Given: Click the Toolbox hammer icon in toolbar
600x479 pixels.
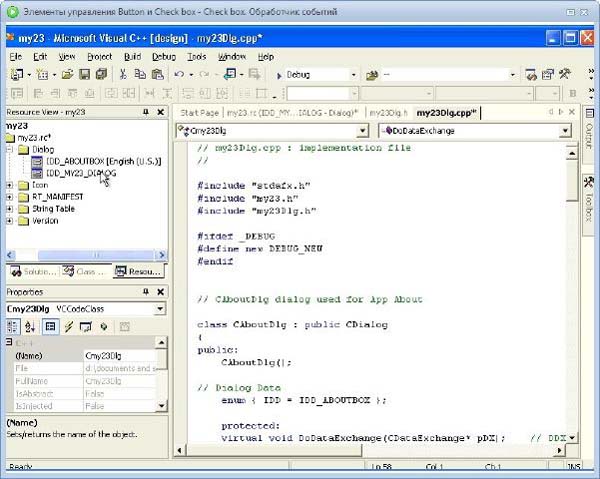Looking at the screenshot, I should pos(565,75).
